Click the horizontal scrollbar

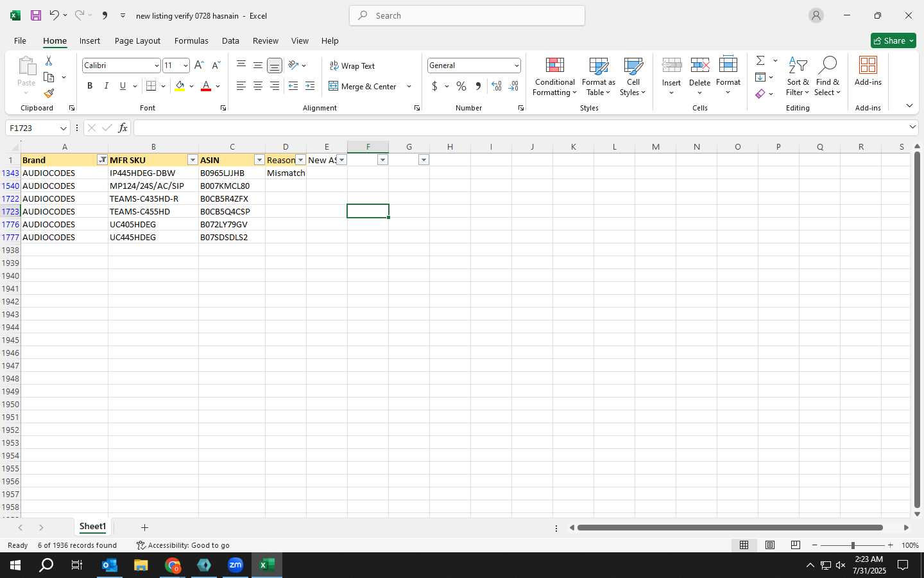click(x=730, y=528)
